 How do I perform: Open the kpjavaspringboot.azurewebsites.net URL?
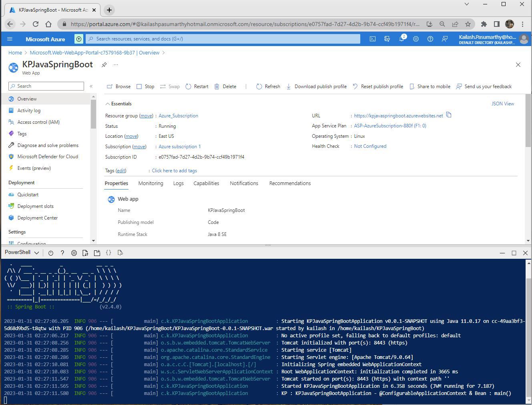click(x=398, y=116)
